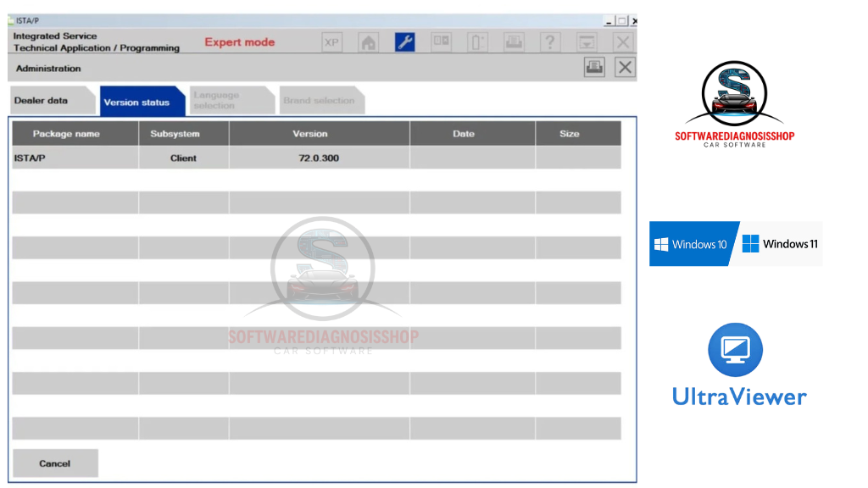The height and width of the screenshot is (488, 868).
Task: Click the battery status toolbar icon
Action: click(x=477, y=42)
